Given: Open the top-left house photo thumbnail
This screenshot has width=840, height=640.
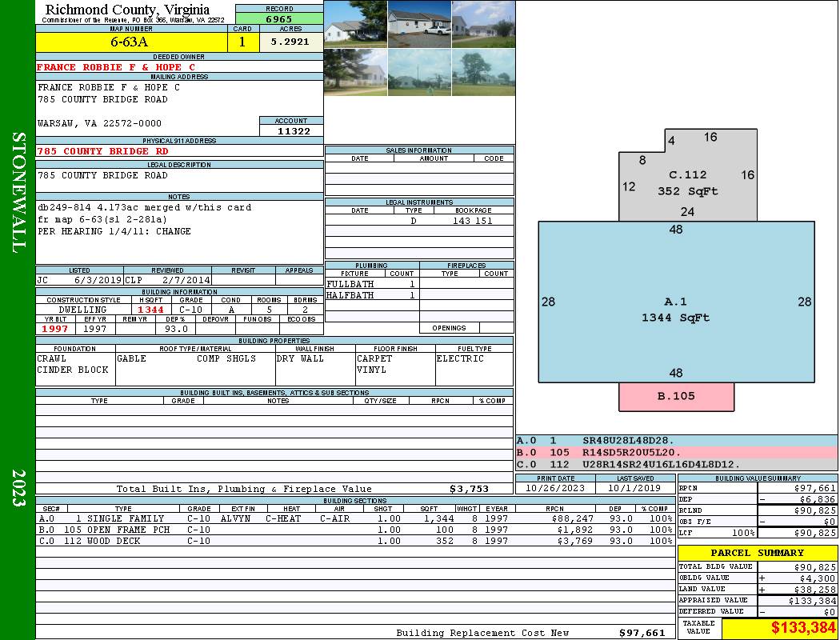Looking at the screenshot, I should [356, 24].
